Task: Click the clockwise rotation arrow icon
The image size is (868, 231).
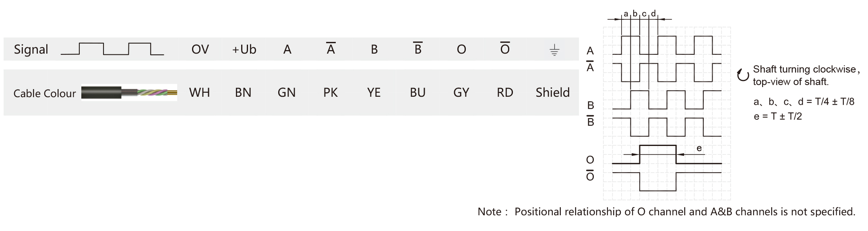Action: [742, 75]
